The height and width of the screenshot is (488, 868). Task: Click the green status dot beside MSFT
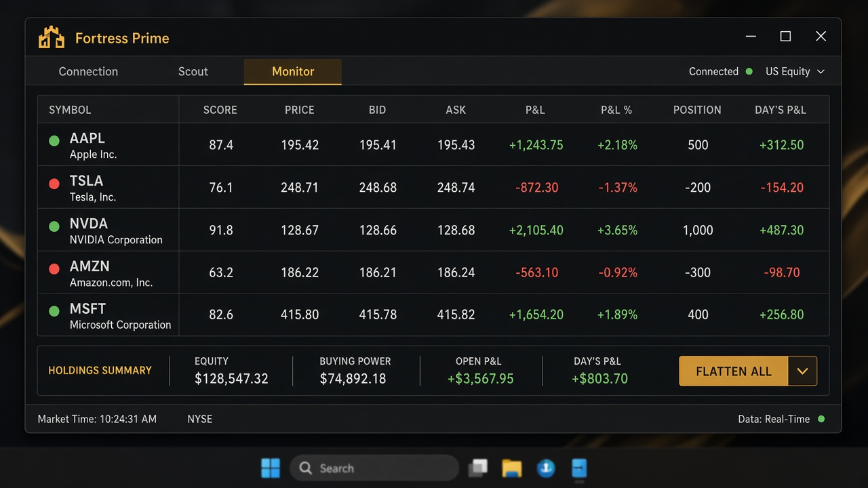[54, 312]
